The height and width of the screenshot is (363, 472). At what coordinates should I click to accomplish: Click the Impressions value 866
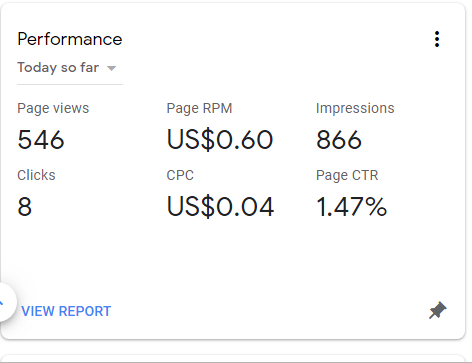[x=339, y=140]
